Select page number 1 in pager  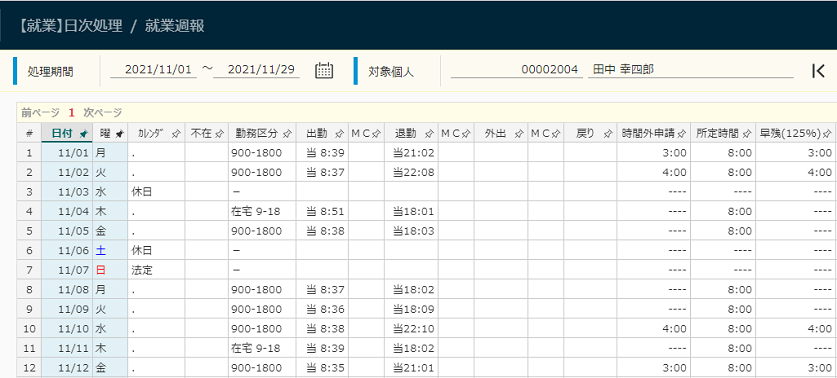click(x=72, y=113)
